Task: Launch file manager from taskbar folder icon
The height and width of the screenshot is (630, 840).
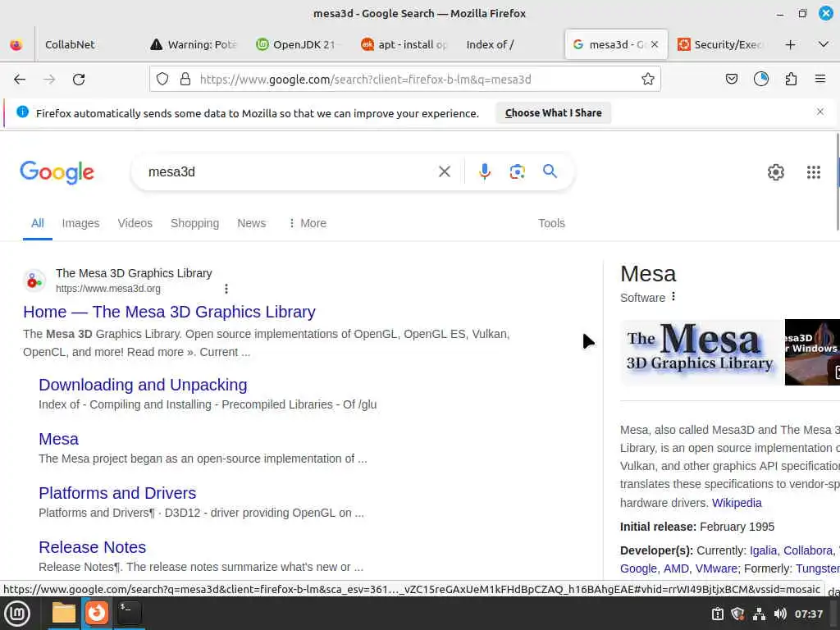Action: [x=63, y=614]
